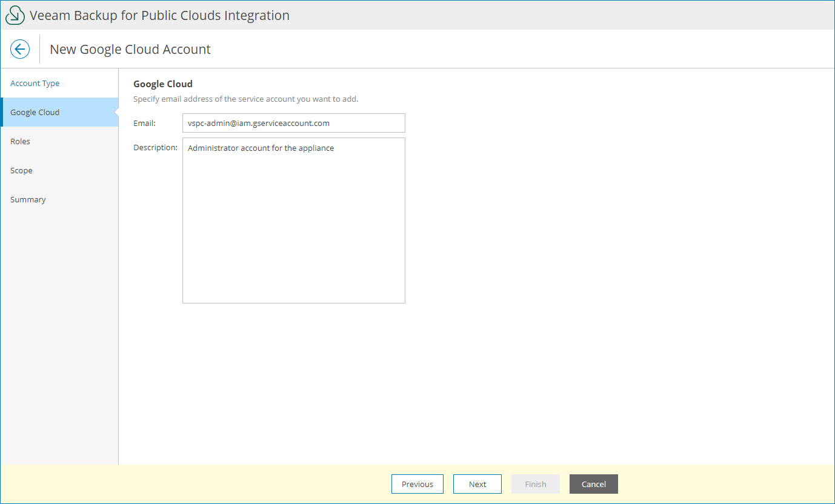
Task: Open the Account Type wizard step
Action: pyautogui.click(x=35, y=84)
